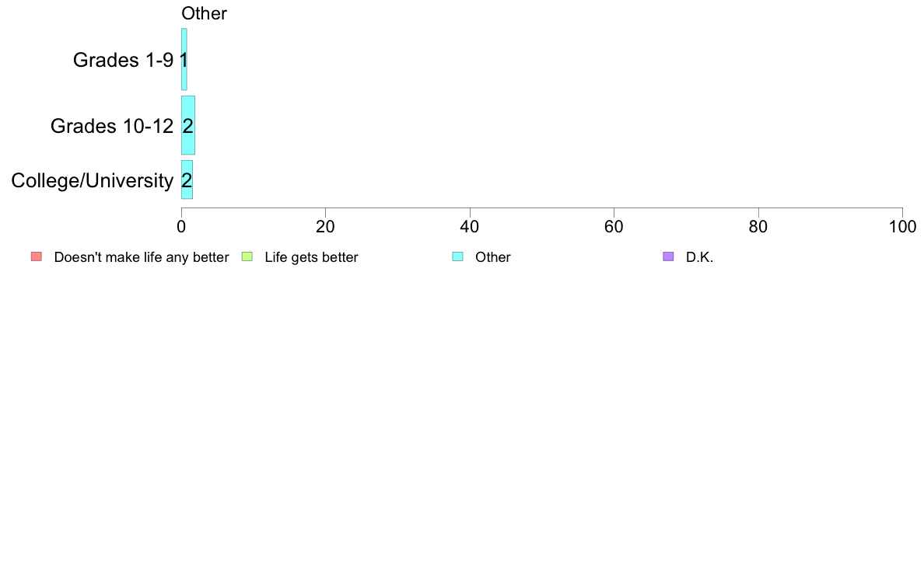The width and height of the screenshot is (924, 572).
Task: Click the 40 tick label on x-axis
Action: point(470,227)
